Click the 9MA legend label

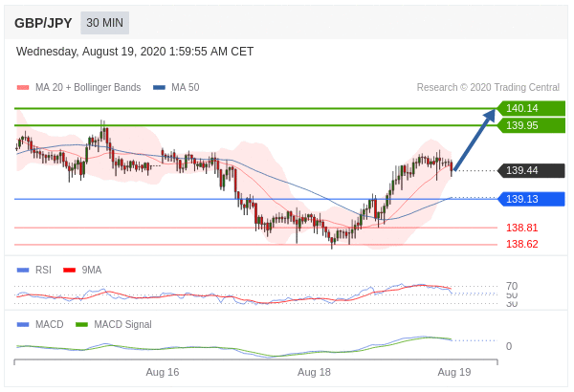pyautogui.click(x=92, y=271)
